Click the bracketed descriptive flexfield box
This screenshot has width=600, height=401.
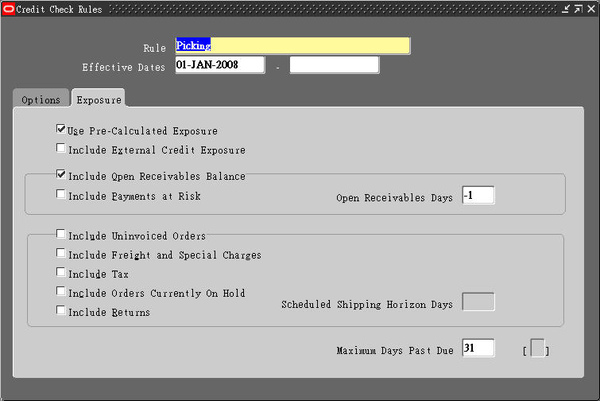pos(537,348)
